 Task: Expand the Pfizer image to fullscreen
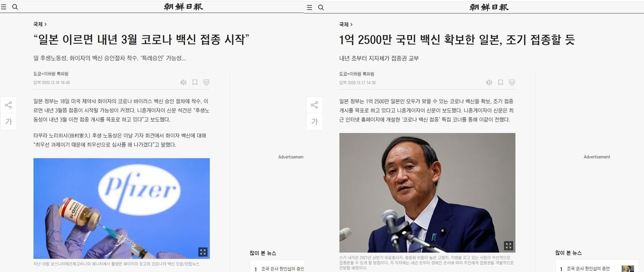[203, 252]
